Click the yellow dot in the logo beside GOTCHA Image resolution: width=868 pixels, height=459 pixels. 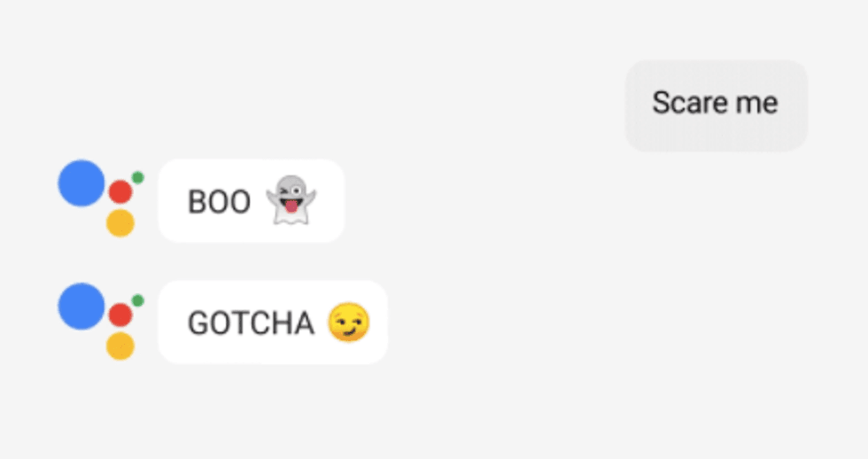(120, 346)
